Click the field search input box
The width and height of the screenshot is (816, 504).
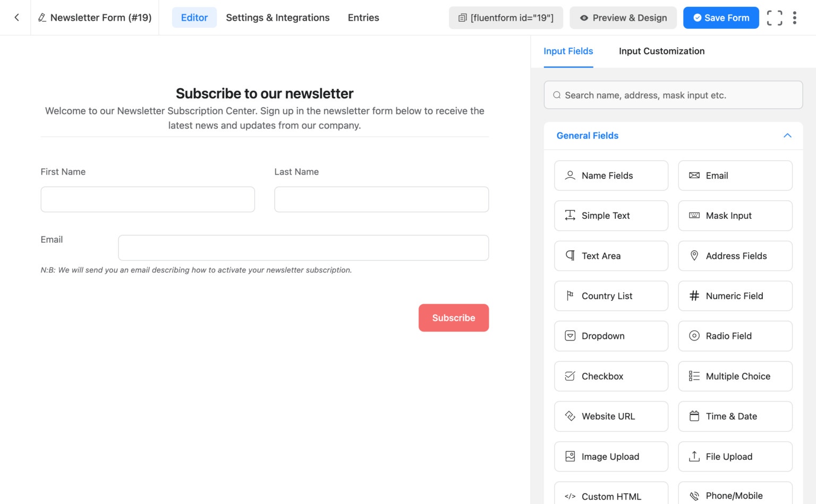673,95
